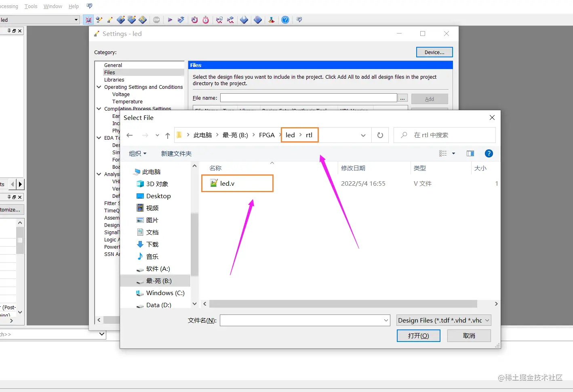
Task: Open the project led dropdown in the toolbar
Action: 76,20
